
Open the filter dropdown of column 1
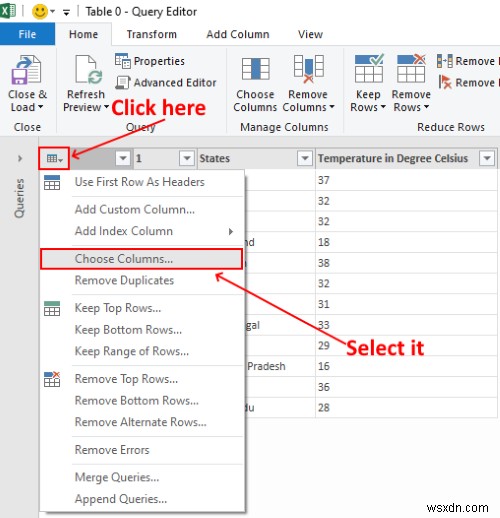click(187, 158)
